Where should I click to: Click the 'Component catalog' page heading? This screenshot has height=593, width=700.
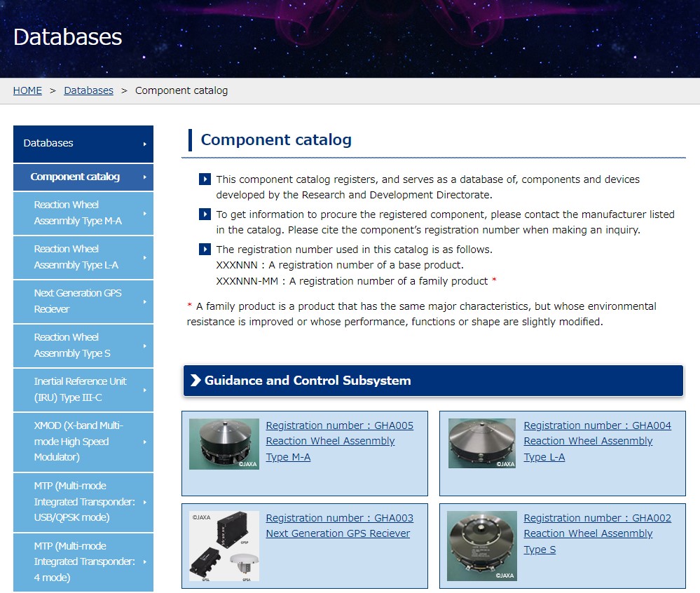(276, 139)
